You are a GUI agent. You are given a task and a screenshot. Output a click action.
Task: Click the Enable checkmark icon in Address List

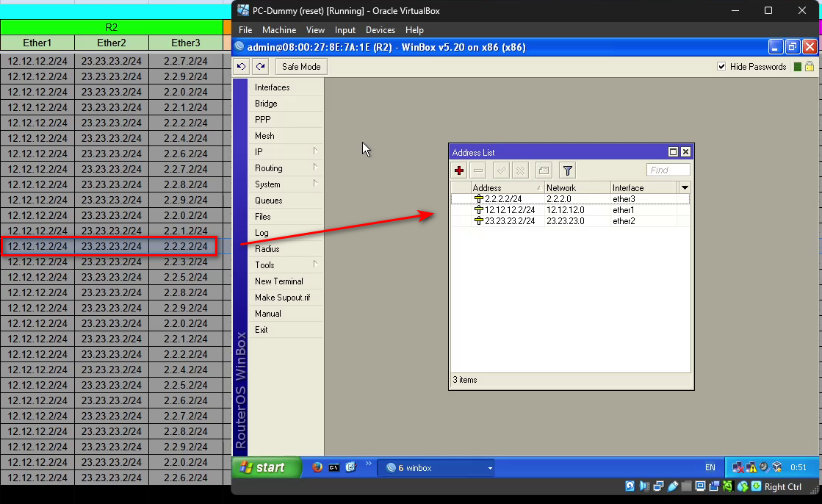click(501, 170)
